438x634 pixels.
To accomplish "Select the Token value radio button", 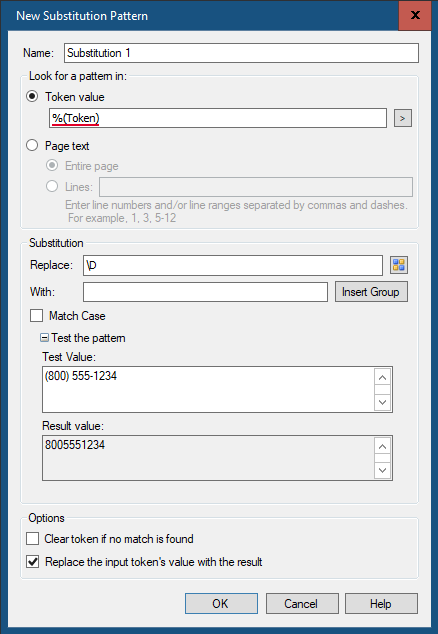I will [32, 97].
